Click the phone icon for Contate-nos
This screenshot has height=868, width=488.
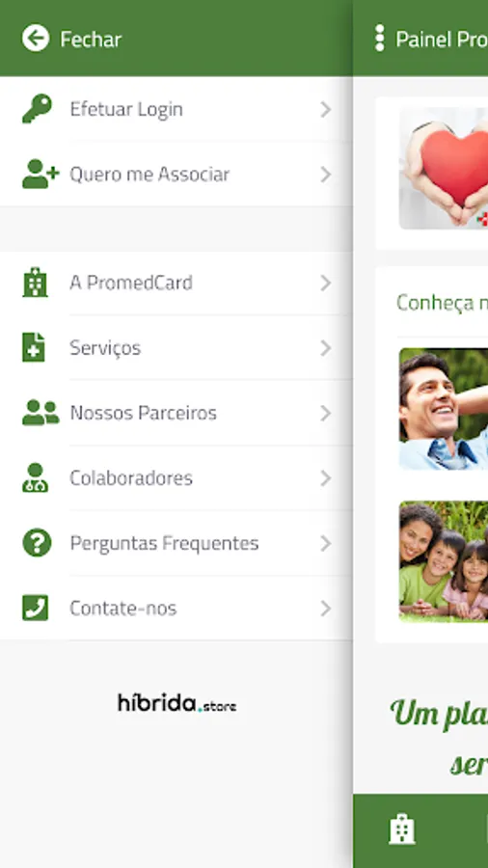pyautogui.click(x=35, y=608)
